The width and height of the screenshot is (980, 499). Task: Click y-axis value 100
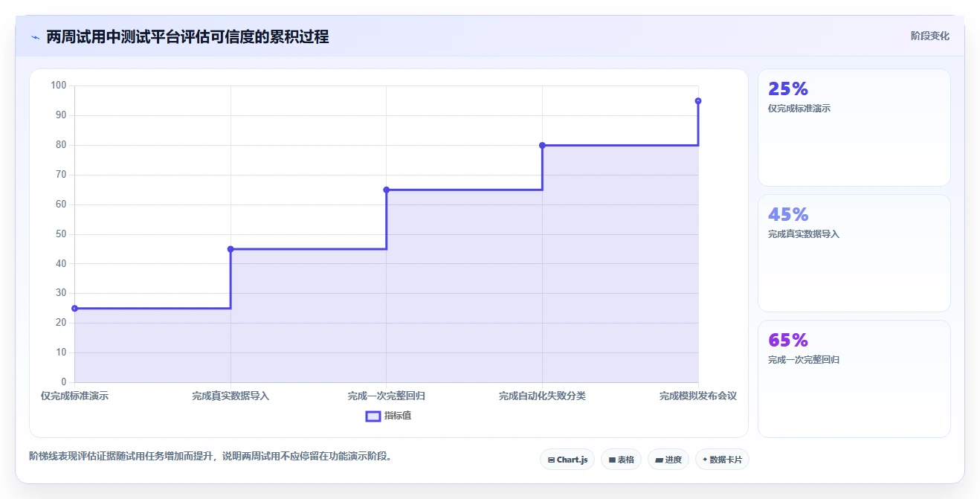pyautogui.click(x=59, y=86)
